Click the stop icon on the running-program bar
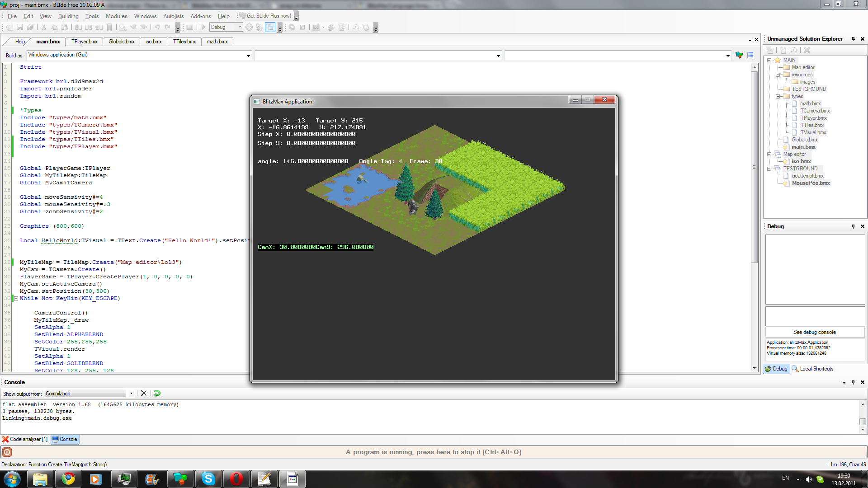Screen dimensions: 868x488 click(7, 452)
